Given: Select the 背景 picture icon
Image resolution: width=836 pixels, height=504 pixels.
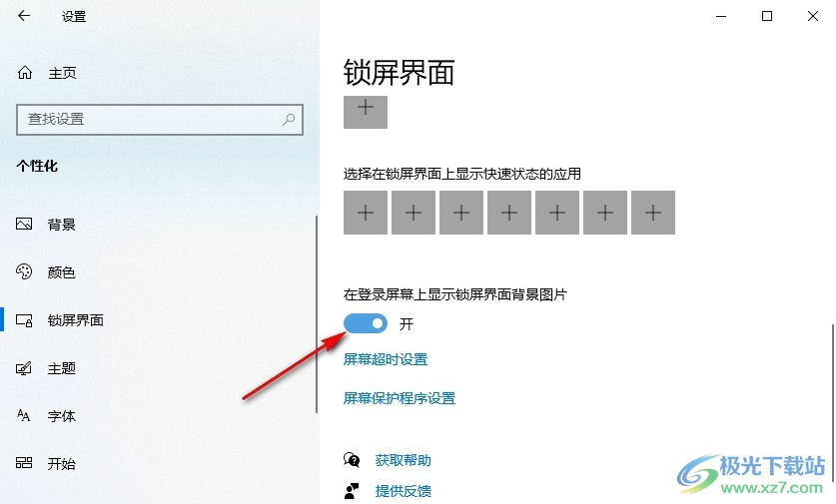Looking at the screenshot, I should pos(24,224).
